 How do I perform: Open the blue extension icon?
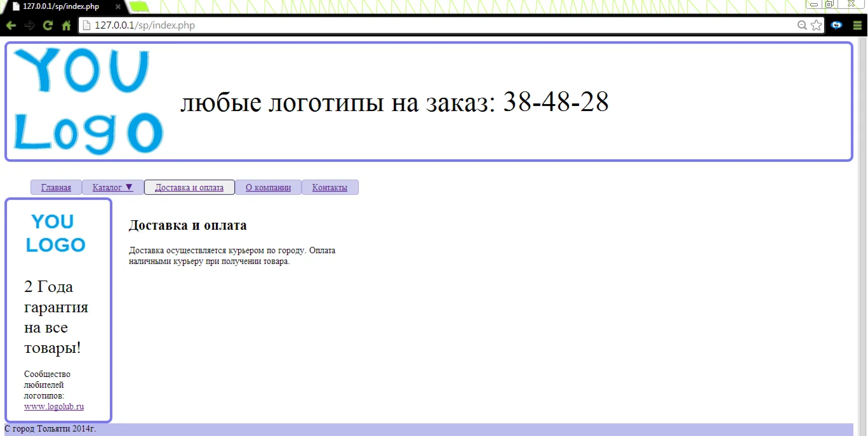pos(837,25)
